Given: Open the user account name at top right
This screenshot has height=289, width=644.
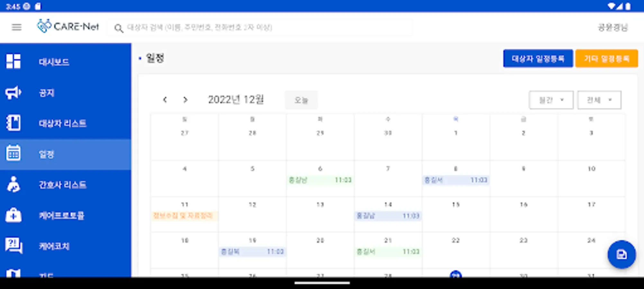Looking at the screenshot, I should click(613, 27).
